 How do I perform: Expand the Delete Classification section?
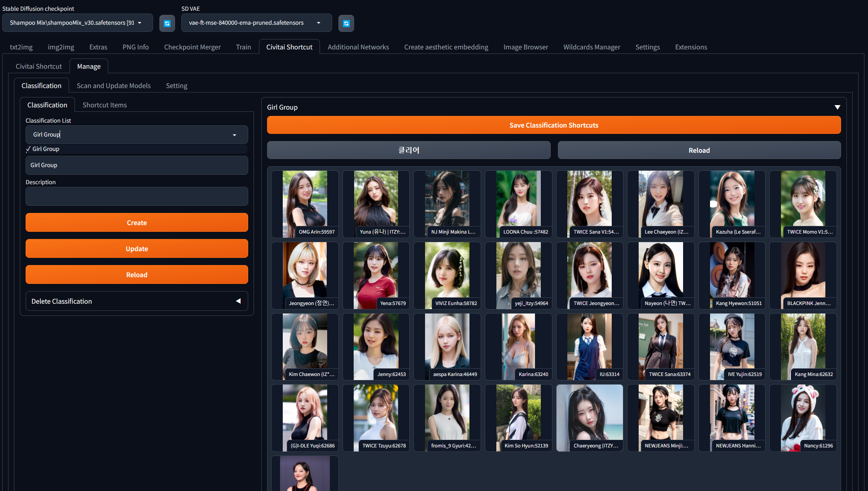(238, 301)
